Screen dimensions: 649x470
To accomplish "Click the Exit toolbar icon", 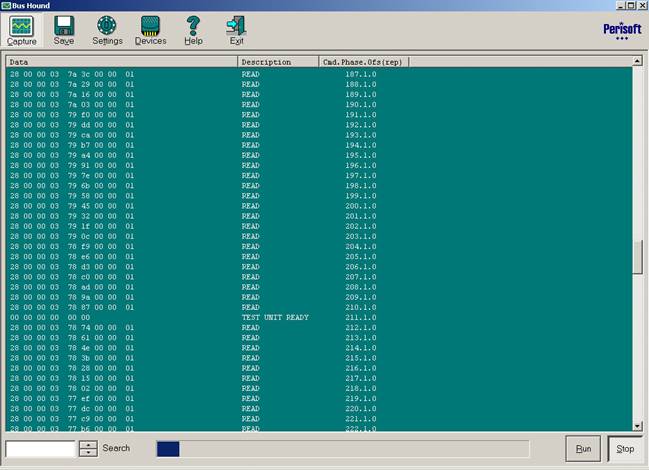I will (x=236, y=31).
